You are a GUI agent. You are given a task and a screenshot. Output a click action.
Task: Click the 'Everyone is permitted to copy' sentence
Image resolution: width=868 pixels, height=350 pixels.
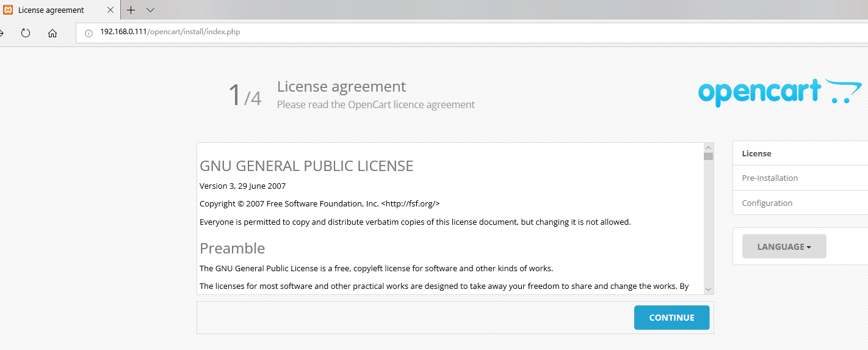coord(415,222)
